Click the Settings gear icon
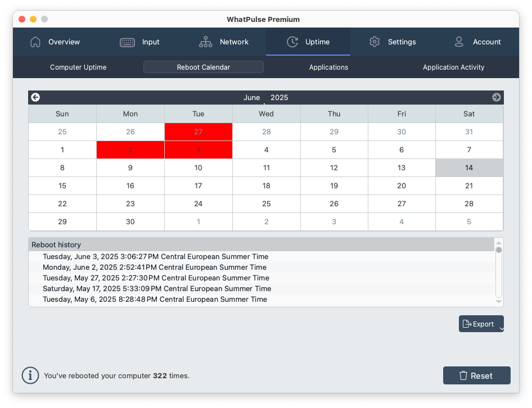Image resolution: width=532 pixels, height=408 pixels. [375, 42]
